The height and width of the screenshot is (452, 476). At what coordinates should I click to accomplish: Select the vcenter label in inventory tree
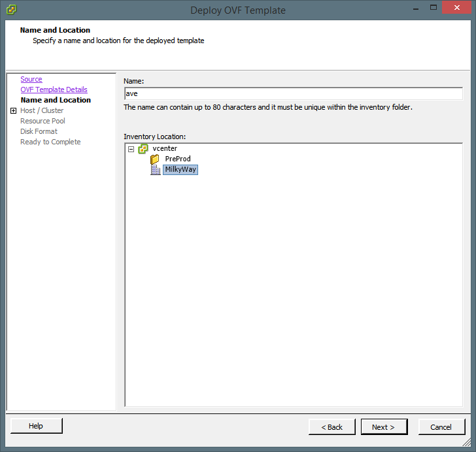pos(165,148)
